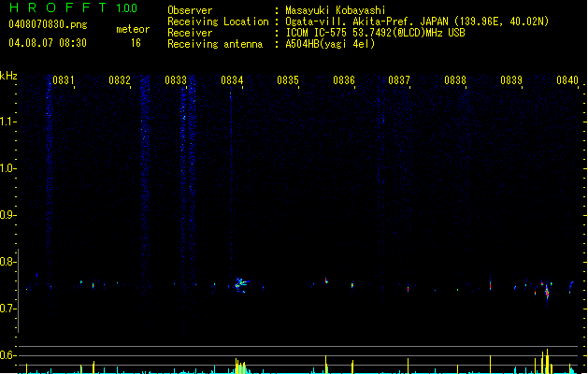Click the 0835 time marker
The height and width of the screenshot is (374, 588).
[x=288, y=80]
